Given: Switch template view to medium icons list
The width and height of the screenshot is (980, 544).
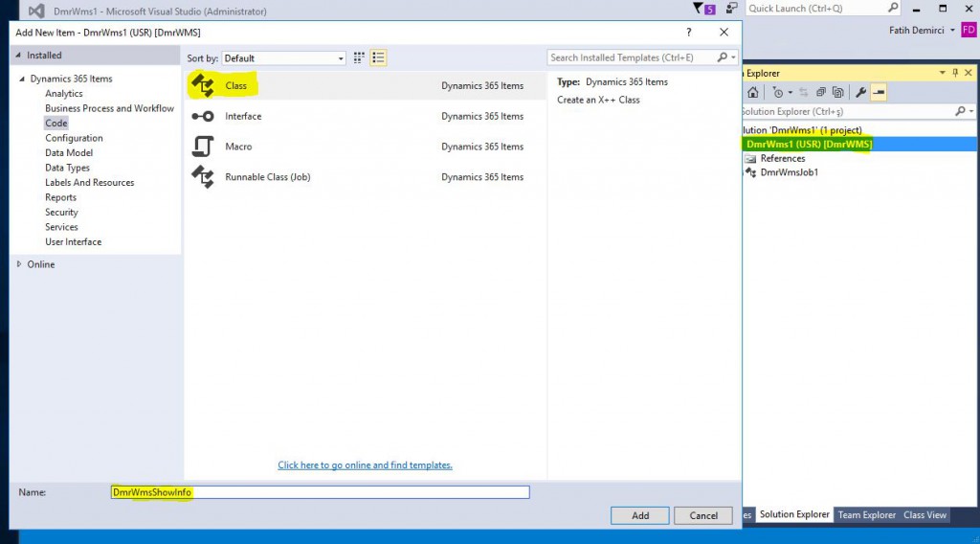Looking at the screenshot, I should pos(378,57).
